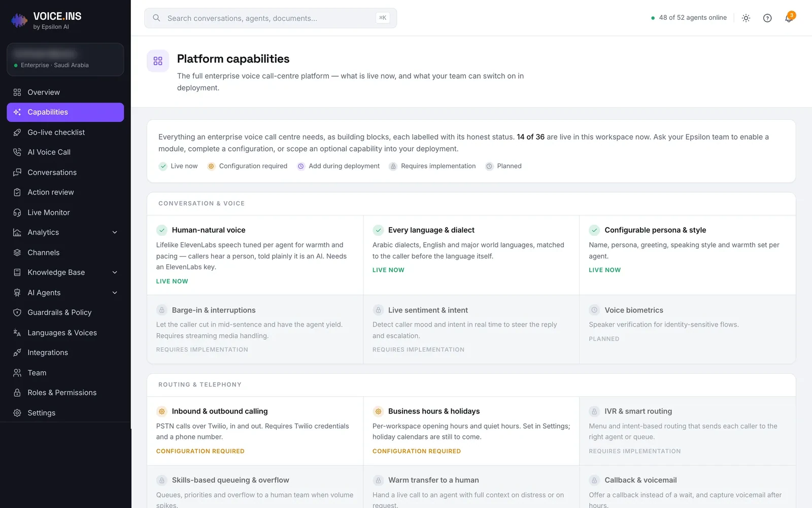812x508 pixels.
Task: Open the Configurable persona & style card title
Action: (x=655, y=230)
